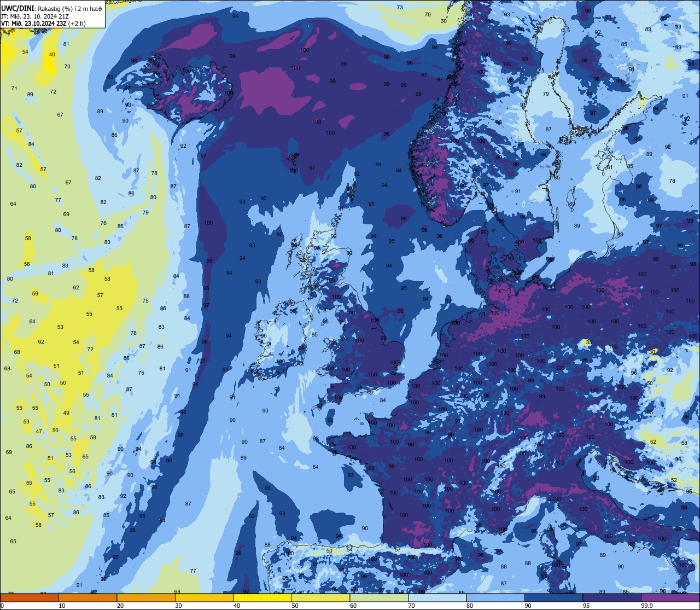This screenshot has width=700, height=610.
Task: Click the legend tick label 60
Action: (353, 606)
